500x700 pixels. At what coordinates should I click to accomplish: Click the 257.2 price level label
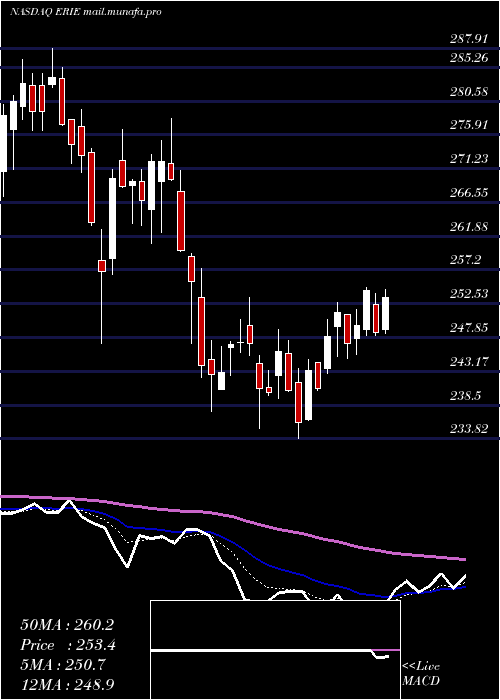[x=466, y=260]
